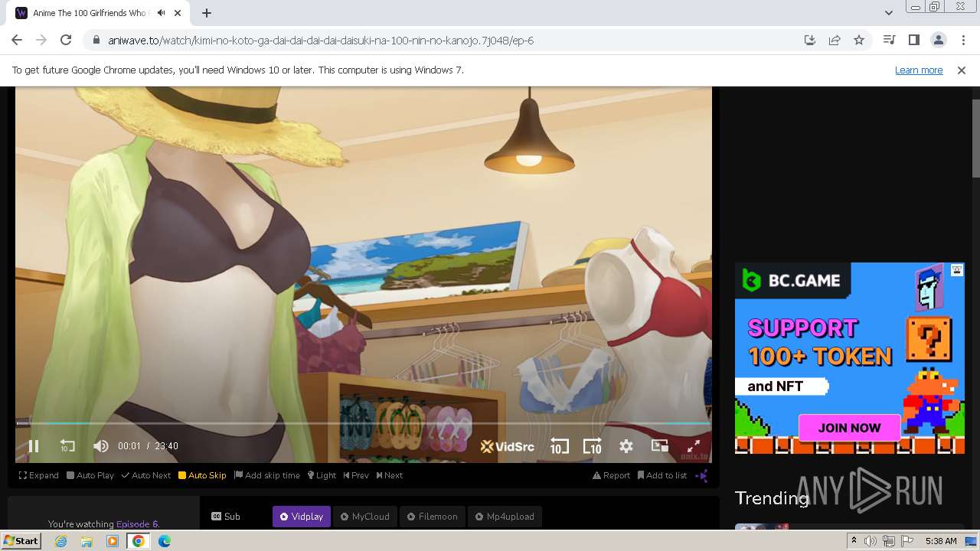Open tab search dropdown arrow
The image size is (980, 551).
[x=888, y=13]
